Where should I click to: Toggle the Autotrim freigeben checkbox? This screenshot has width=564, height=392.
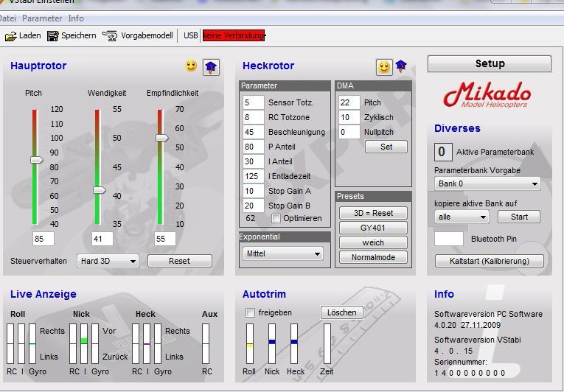(x=250, y=312)
